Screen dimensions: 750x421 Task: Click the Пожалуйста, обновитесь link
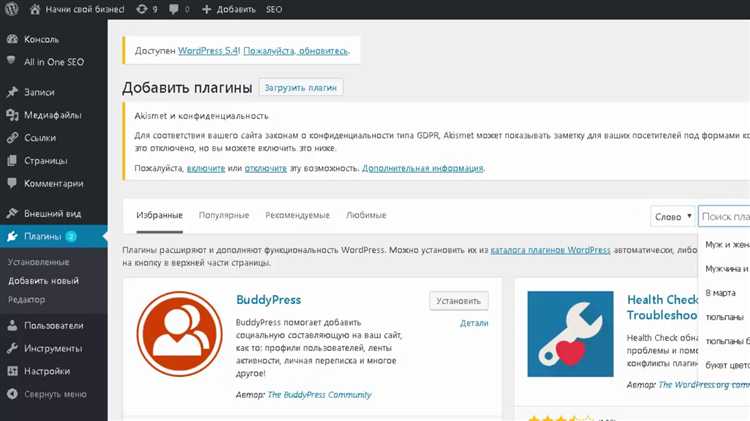[x=296, y=51]
